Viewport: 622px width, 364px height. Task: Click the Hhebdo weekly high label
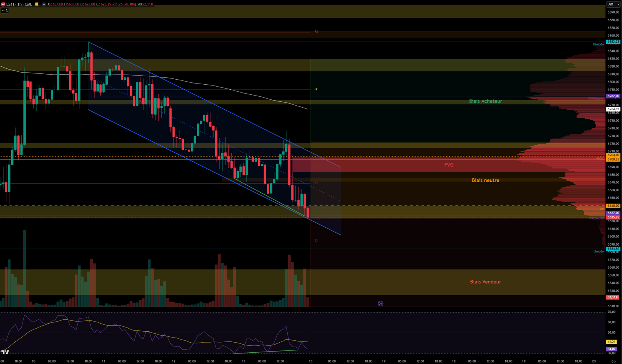click(598, 44)
